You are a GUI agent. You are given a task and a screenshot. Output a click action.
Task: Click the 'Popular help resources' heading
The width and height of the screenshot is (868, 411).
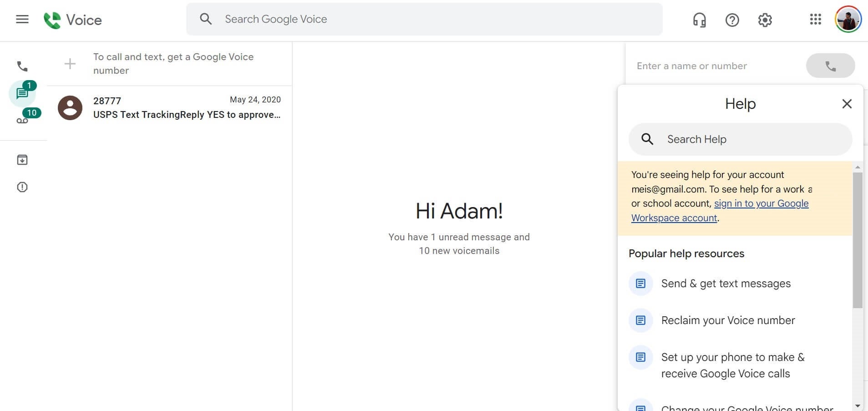coord(686,254)
